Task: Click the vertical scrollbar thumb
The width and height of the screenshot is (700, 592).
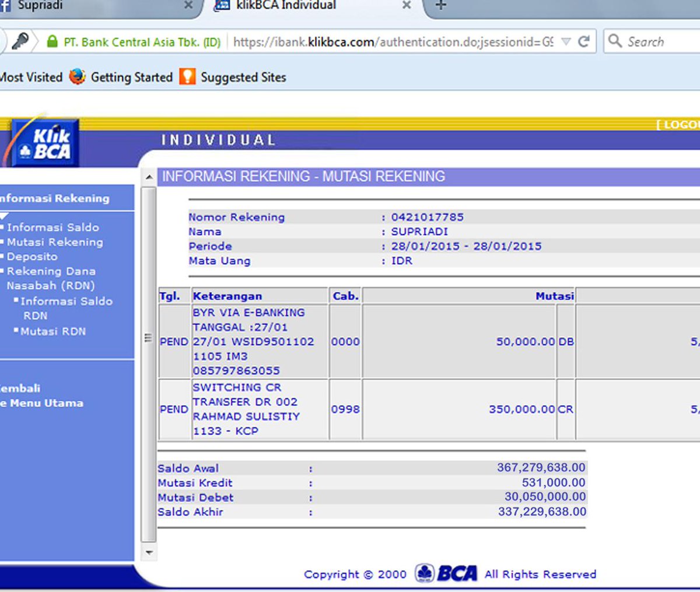Action: (x=149, y=364)
